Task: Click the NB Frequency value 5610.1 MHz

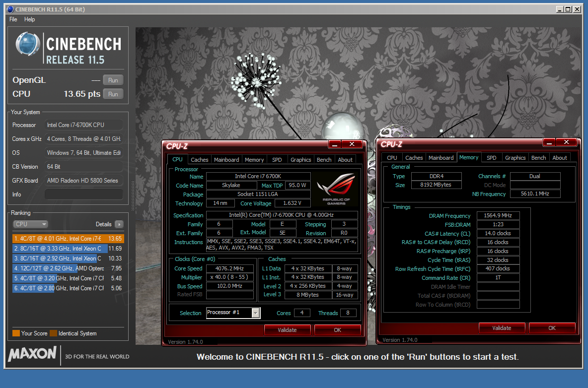Action: click(x=535, y=194)
